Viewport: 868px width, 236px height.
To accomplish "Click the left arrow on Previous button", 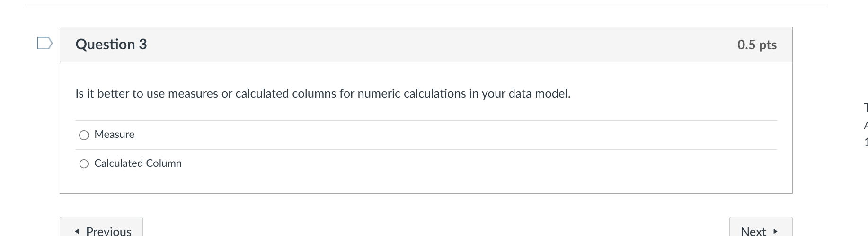I will pyautogui.click(x=77, y=231).
